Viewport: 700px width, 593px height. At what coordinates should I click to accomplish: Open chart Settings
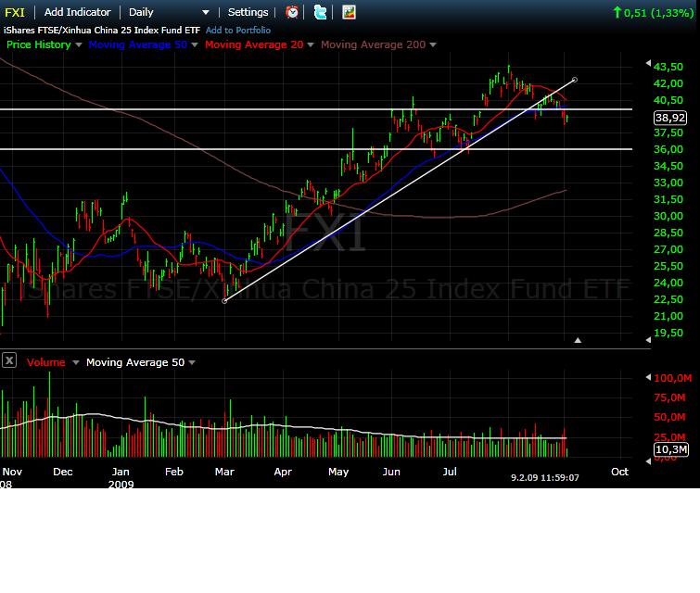point(248,12)
